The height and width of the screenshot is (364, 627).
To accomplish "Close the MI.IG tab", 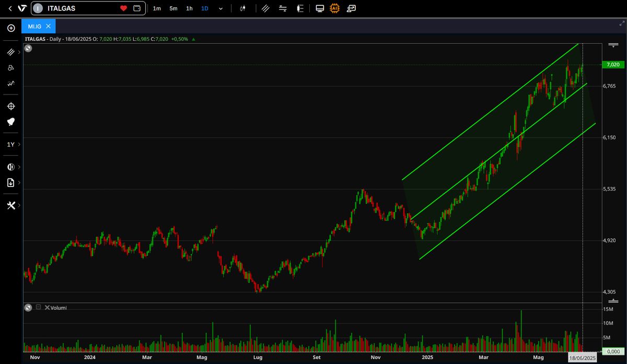I will [x=49, y=26].
